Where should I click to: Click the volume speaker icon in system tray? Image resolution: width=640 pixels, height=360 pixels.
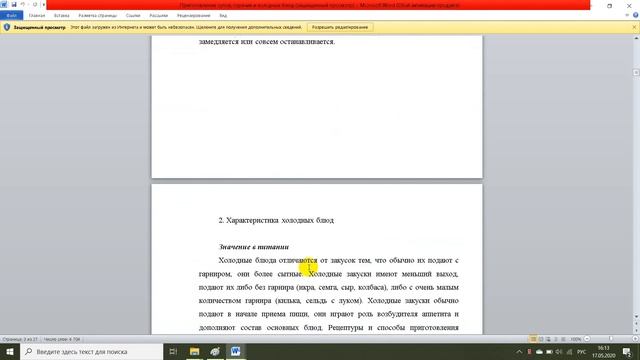click(559, 351)
